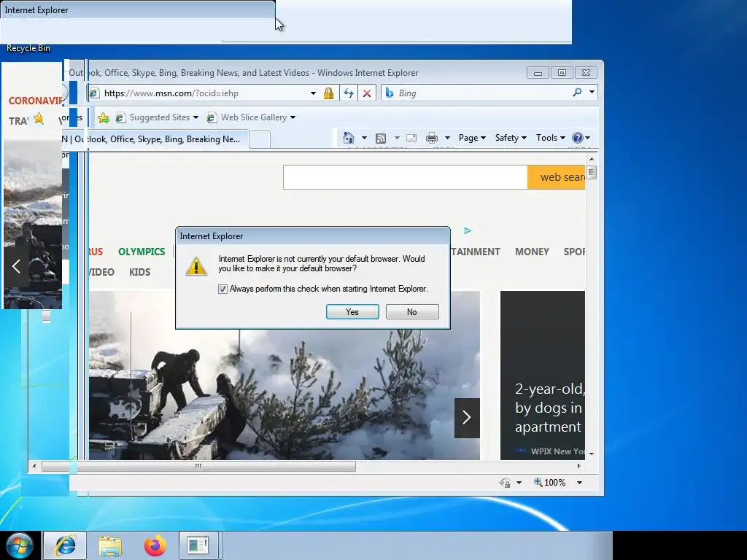Click the AdChoices triangle icon on the page
This screenshot has height=560, width=747.
click(468, 231)
